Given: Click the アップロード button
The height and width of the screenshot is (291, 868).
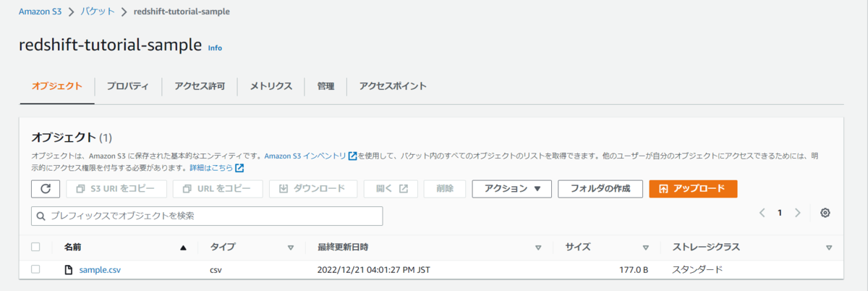Looking at the screenshot, I should click(693, 189).
